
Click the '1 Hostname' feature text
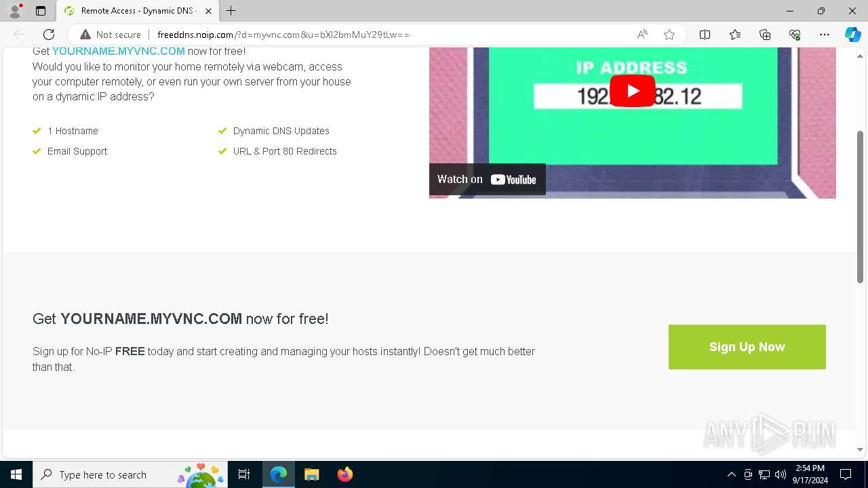point(73,131)
